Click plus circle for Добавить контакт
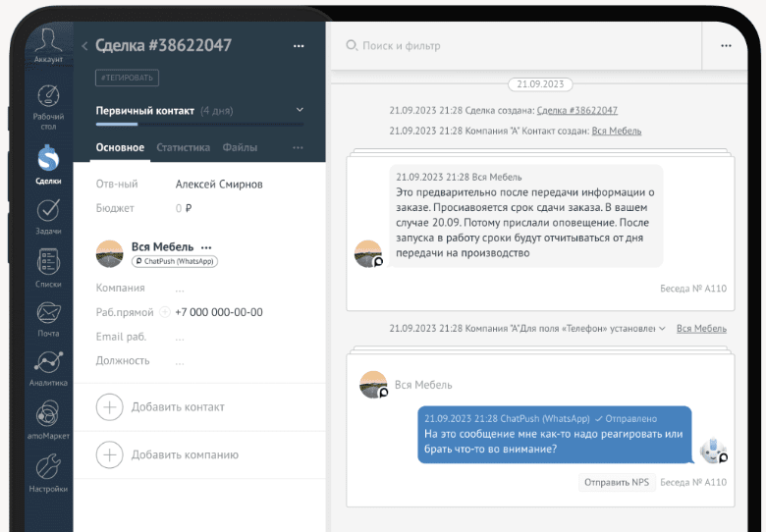Image resolution: width=766 pixels, height=532 pixels. pos(109,407)
